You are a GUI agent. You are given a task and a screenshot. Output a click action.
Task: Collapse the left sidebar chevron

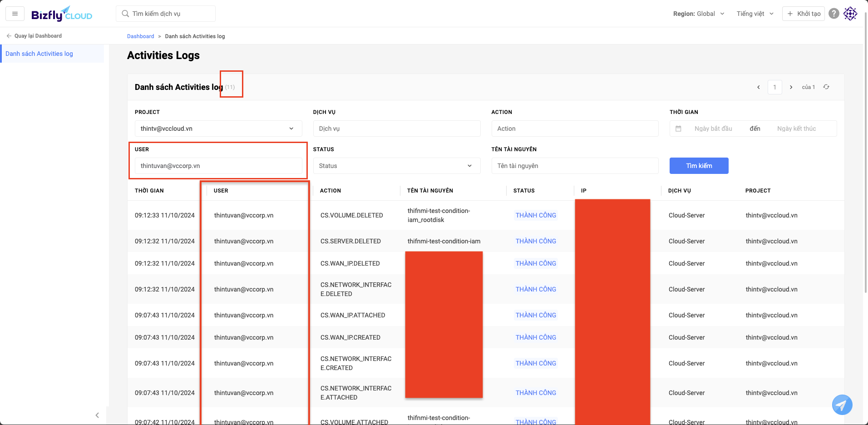[x=97, y=415]
